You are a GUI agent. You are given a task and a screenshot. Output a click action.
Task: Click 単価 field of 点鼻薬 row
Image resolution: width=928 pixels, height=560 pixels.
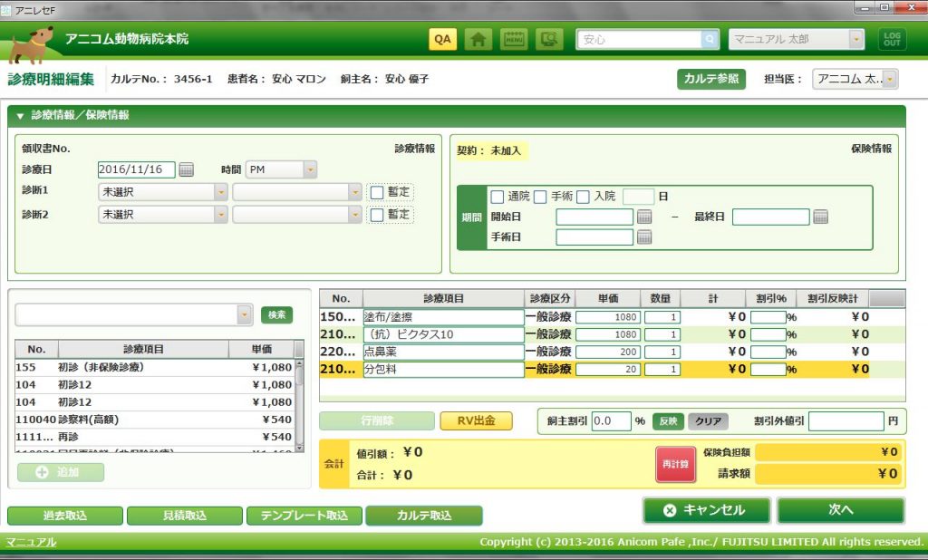point(608,352)
